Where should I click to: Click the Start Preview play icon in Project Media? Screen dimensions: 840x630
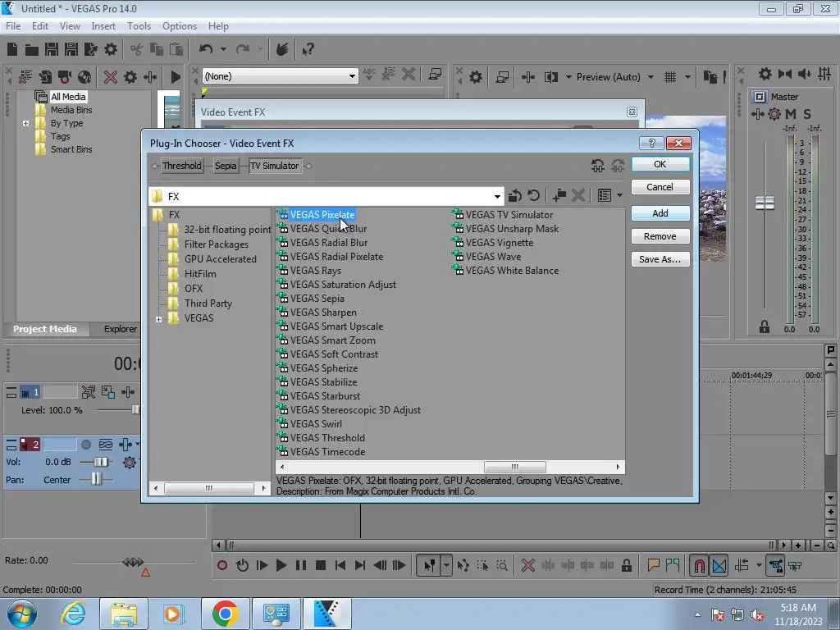click(x=176, y=76)
